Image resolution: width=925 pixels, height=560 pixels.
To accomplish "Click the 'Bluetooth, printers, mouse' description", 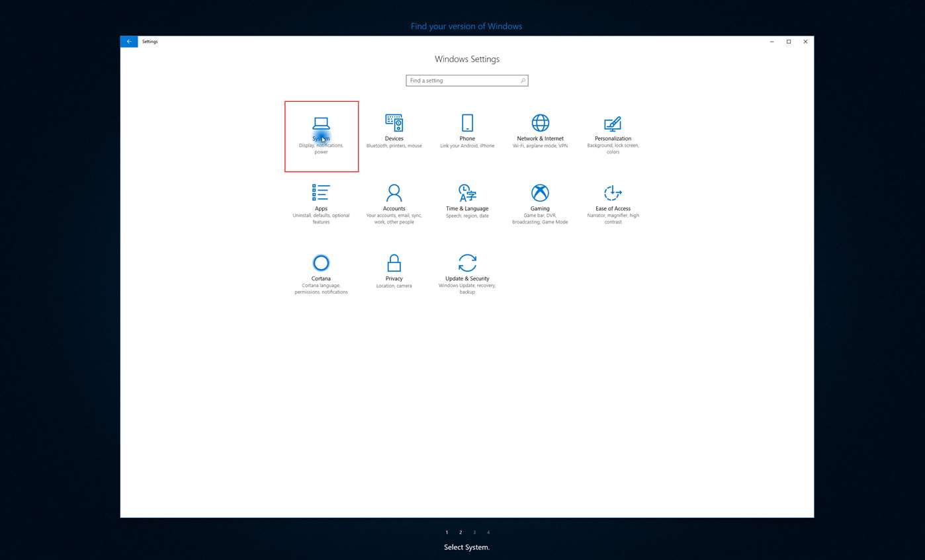I will 394,146.
